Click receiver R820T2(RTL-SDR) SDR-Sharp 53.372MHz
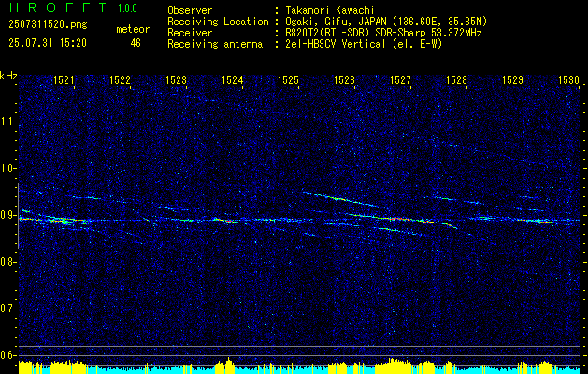 383,33
